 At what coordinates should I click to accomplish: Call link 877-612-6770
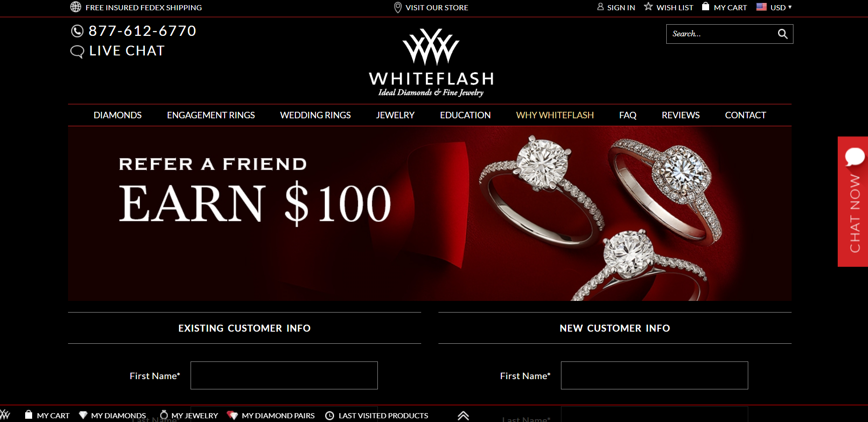click(142, 31)
